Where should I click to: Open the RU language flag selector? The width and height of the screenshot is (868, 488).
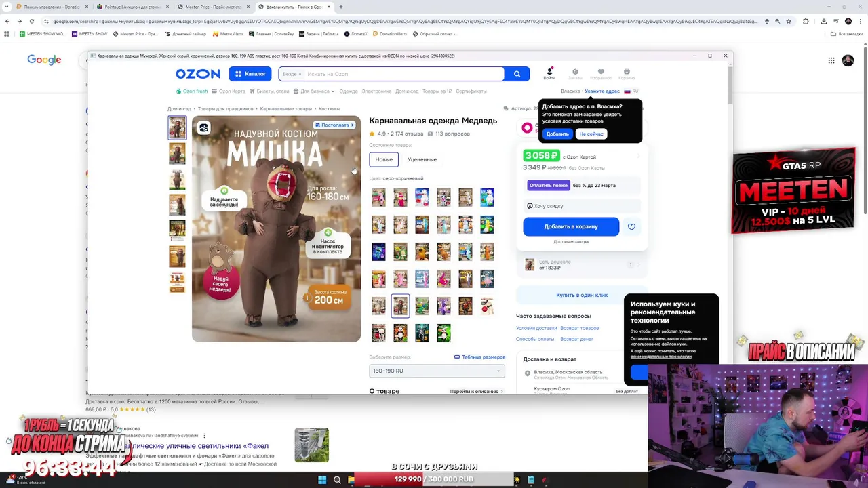click(x=631, y=91)
